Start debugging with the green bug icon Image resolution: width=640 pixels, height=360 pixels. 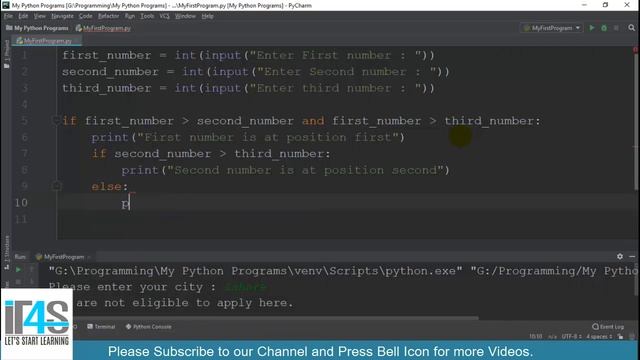click(604, 28)
